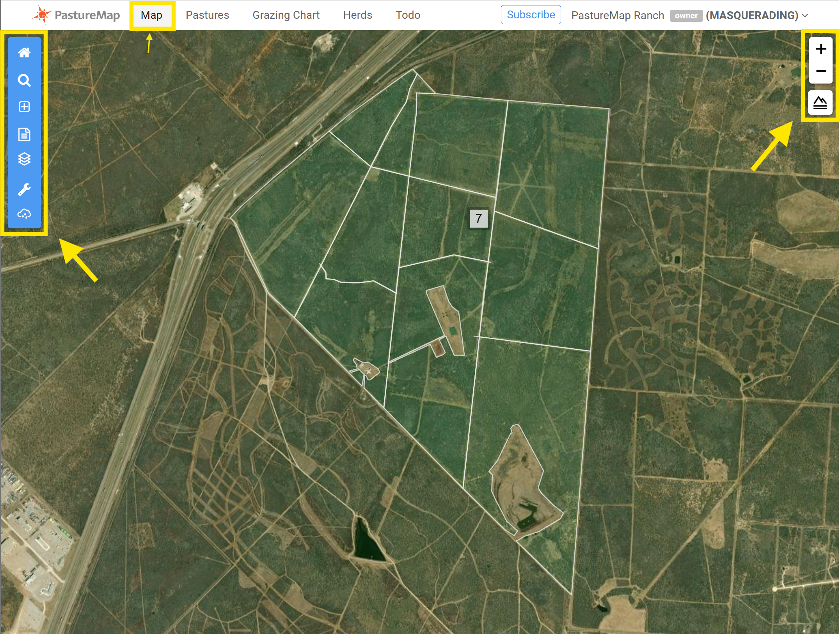The width and height of the screenshot is (840, 634).
Task: Click the home icon in the sidebar
Action: (24, 52)
